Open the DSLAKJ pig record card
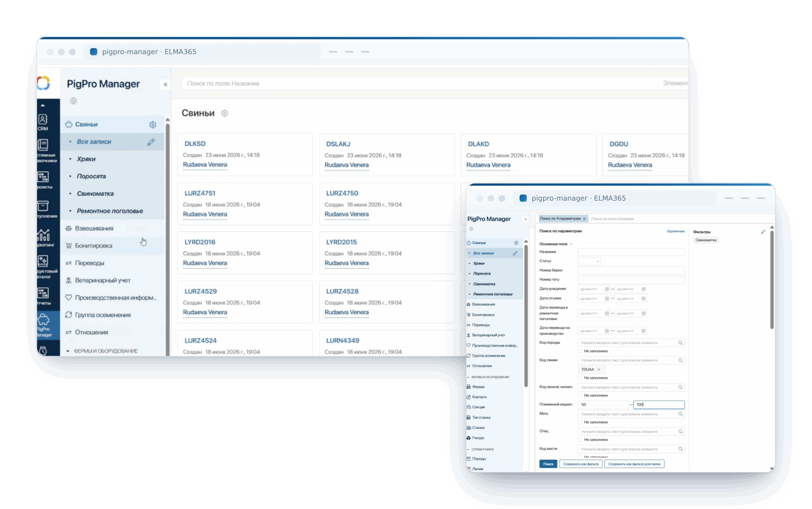Screen dimensions: 812x509 click(x=387, y=154)
